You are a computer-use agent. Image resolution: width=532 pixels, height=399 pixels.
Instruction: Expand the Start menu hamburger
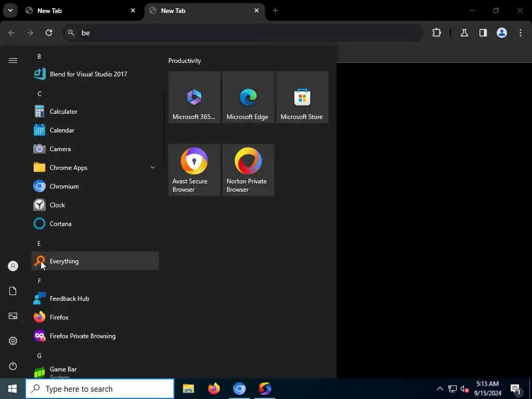13,60
